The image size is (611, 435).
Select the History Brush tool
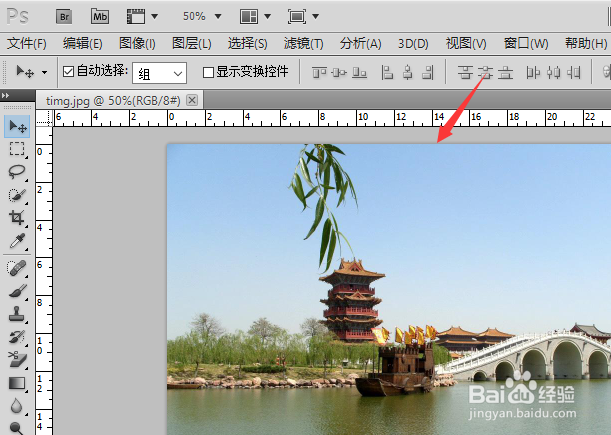(x=17, y=337)
